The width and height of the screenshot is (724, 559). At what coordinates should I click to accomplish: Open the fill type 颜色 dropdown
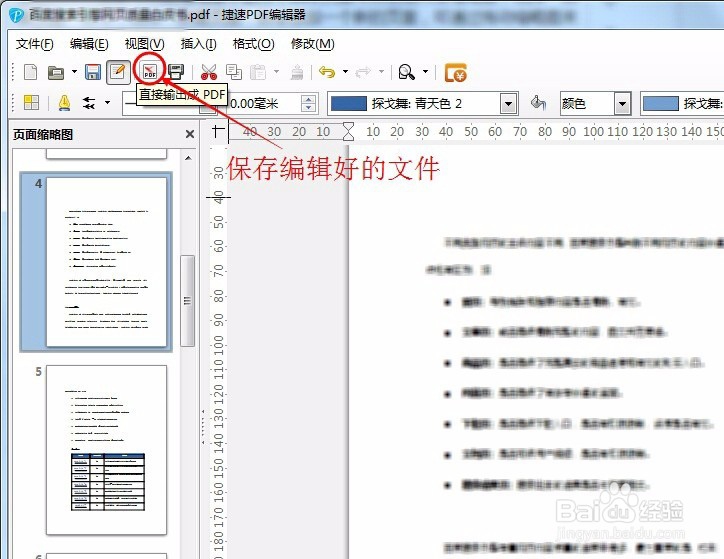[622, 103]
